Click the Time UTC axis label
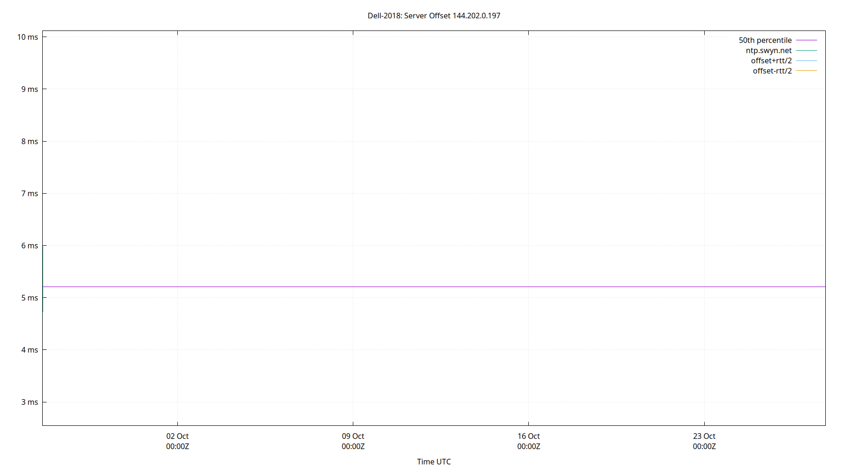Image resolution: width=868 pixels, height=469 pixels. coord(434,461)
